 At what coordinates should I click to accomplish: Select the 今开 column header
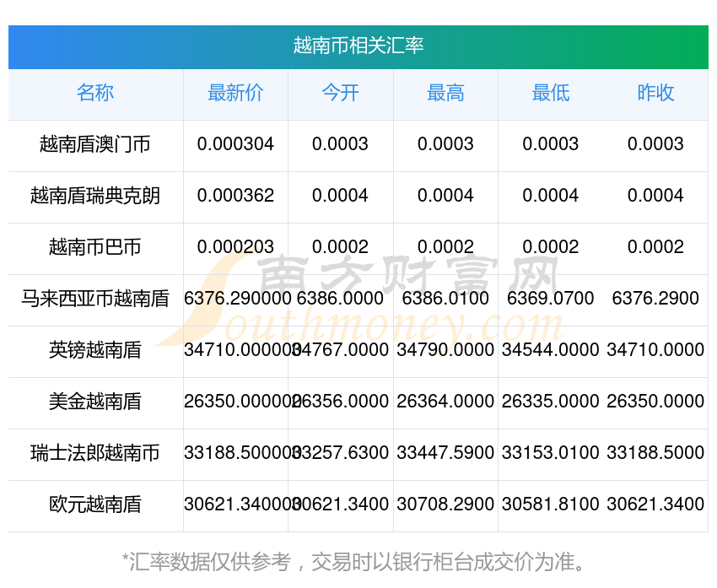(x=340, y=94)
